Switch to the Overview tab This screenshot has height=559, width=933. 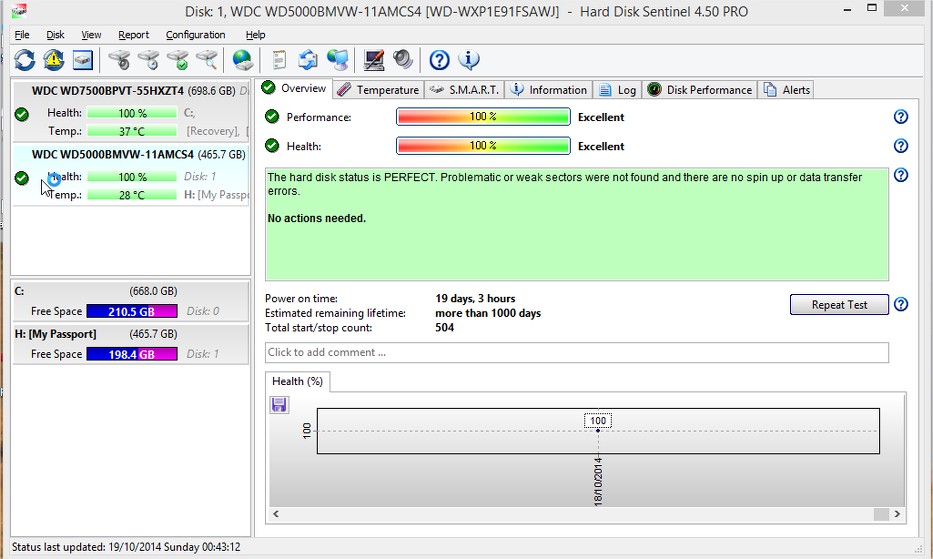(x=295, y=88)
